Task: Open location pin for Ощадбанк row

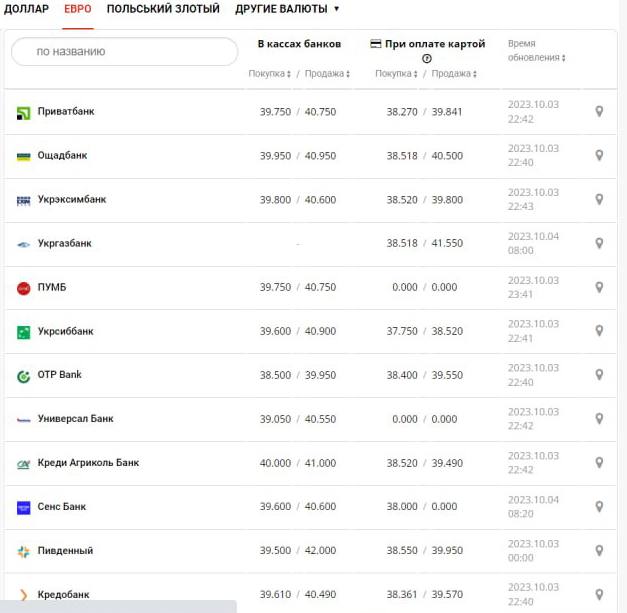Action: click(x=599, y=155)
